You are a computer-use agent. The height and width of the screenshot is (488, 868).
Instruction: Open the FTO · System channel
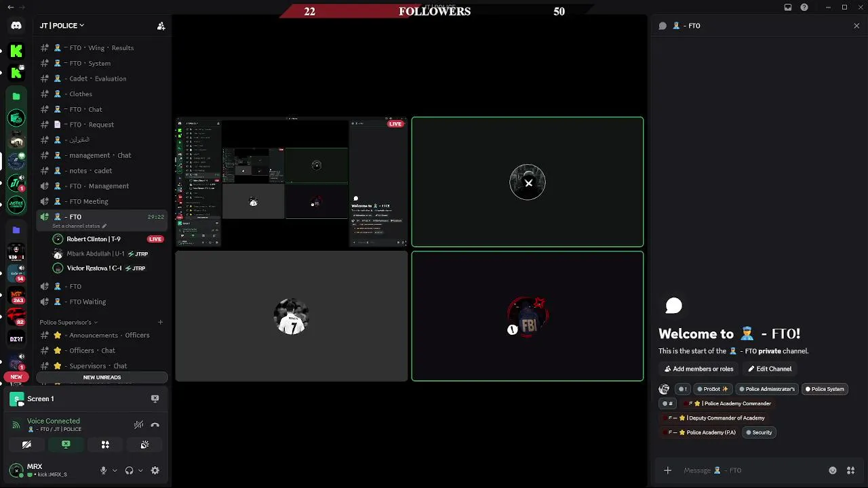102,63
